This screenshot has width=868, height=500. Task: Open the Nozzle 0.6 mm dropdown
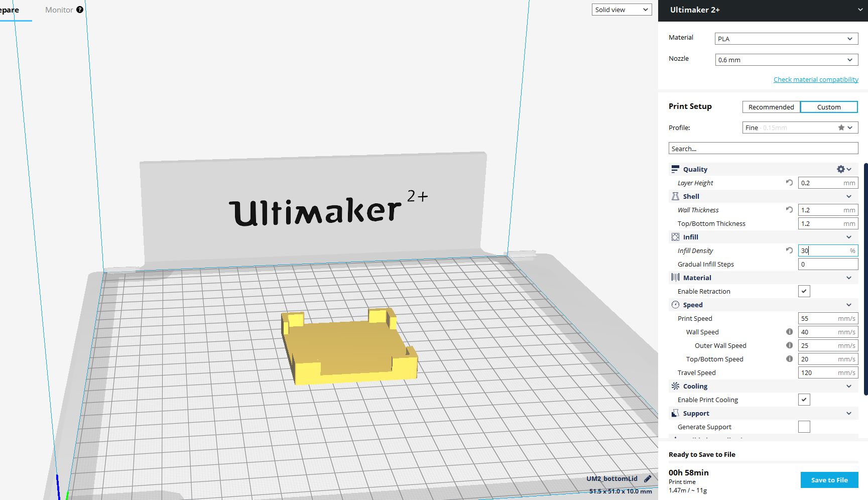(786, 60)
